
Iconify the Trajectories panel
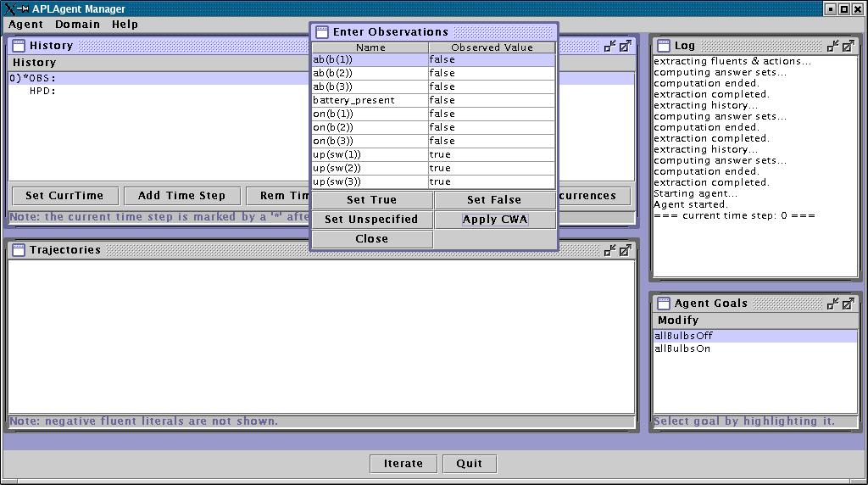click(x=609, y=250)
